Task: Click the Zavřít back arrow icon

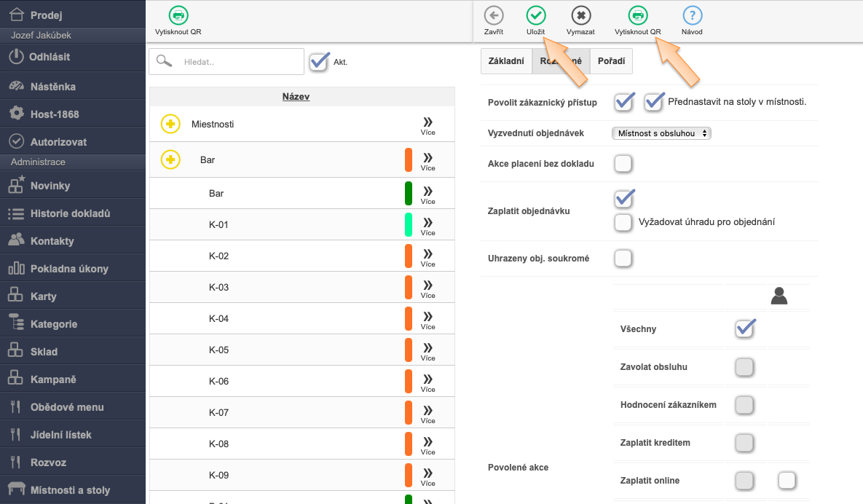Action: 493,15
